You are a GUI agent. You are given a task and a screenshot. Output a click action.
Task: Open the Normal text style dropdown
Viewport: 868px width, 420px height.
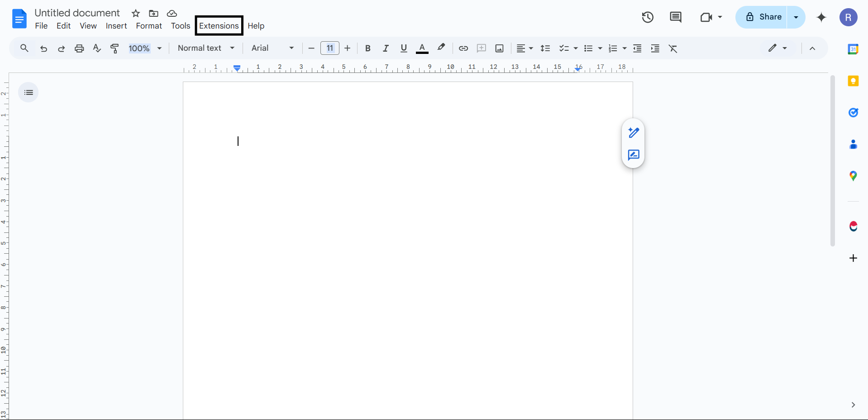pos(206,48)
